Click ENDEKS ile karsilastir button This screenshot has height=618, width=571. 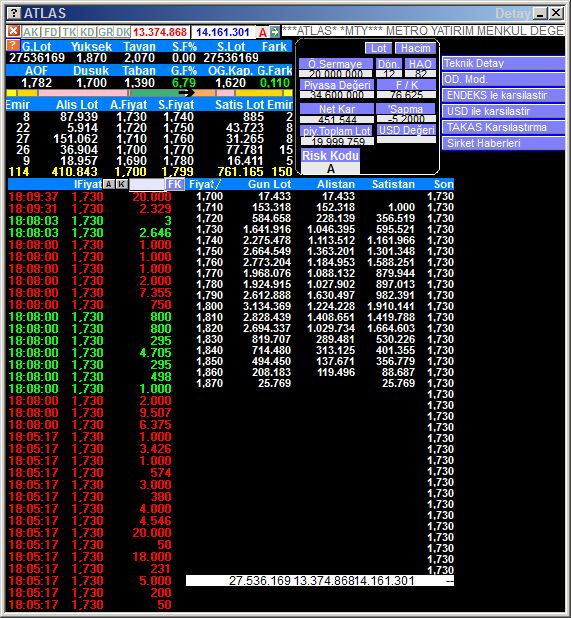tap(503, 95)
